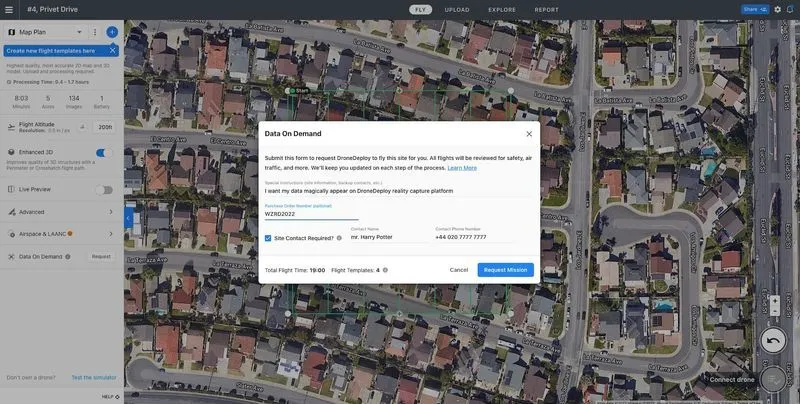Close the Data On Demand dialog

coord(529,134)
